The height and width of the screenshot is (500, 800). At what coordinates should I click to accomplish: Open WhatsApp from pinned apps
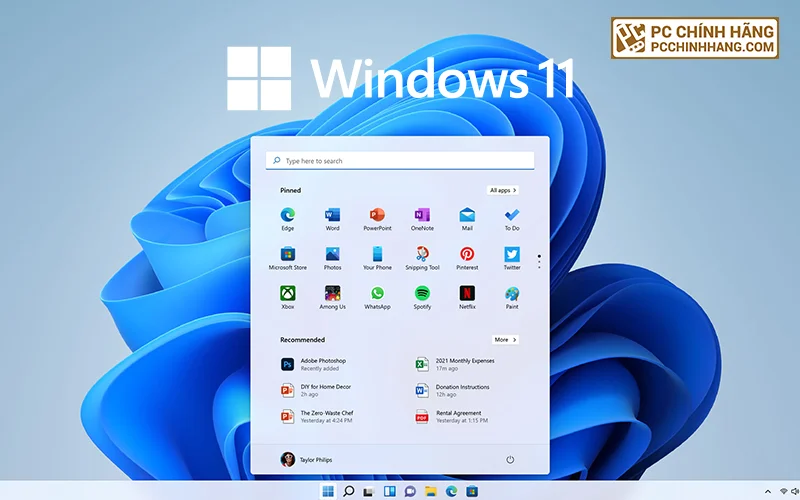click(x=377, y=298)
